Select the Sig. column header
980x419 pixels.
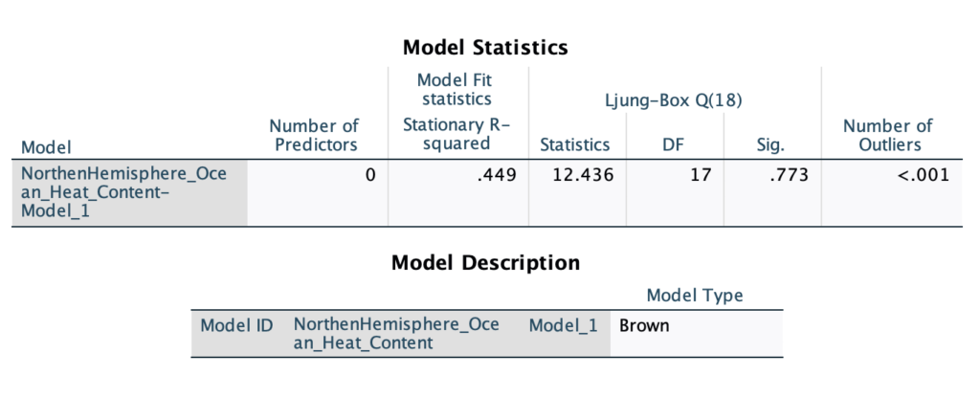(x=772, y=145)
